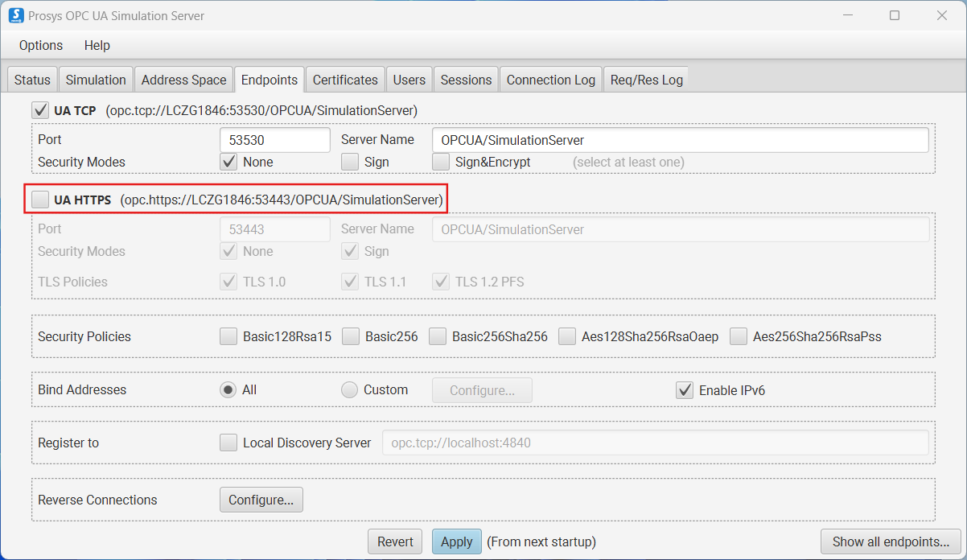Switch to the Status tab

pyautogui.click(x=32, y=80)
